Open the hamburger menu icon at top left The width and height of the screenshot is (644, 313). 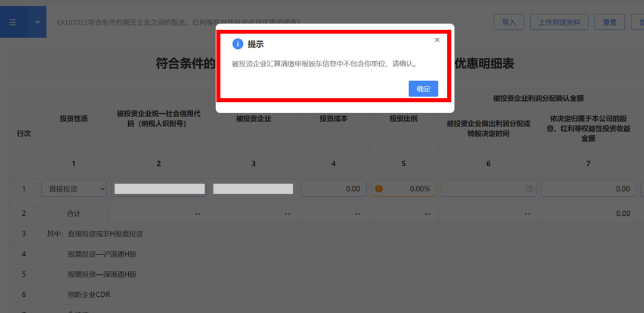point(13,22)
